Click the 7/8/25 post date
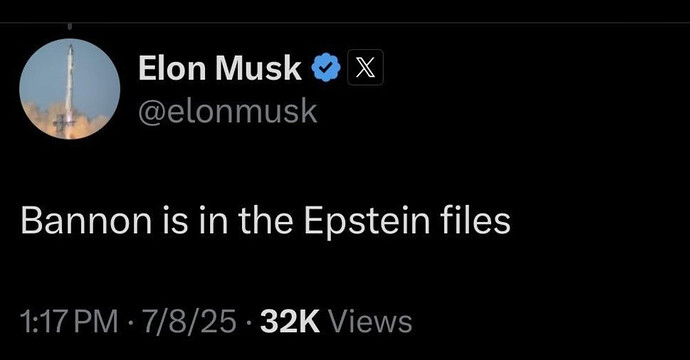 tap(189, 322)
